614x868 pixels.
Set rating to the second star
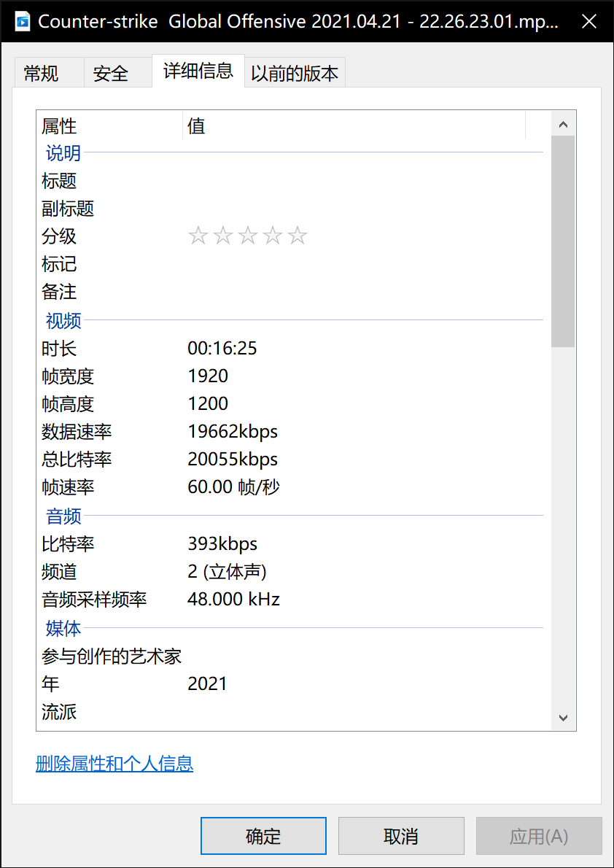pyautogui.click(x=222, y=236)
